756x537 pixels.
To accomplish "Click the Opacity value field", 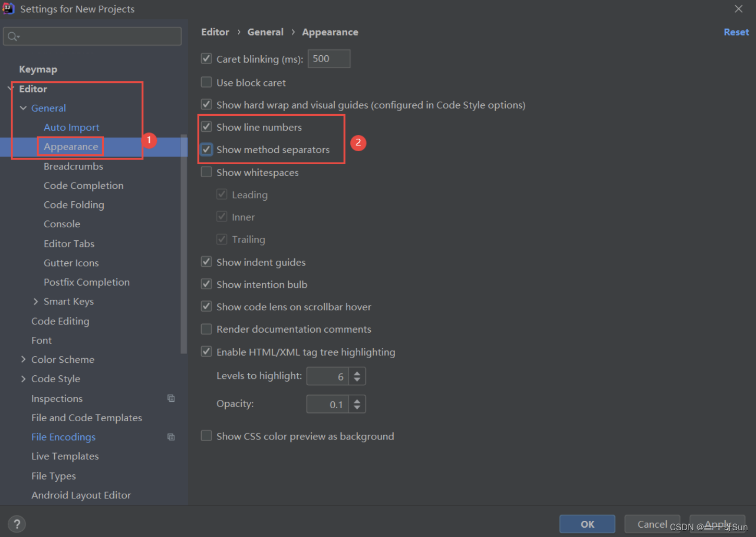I will (327, 404).
